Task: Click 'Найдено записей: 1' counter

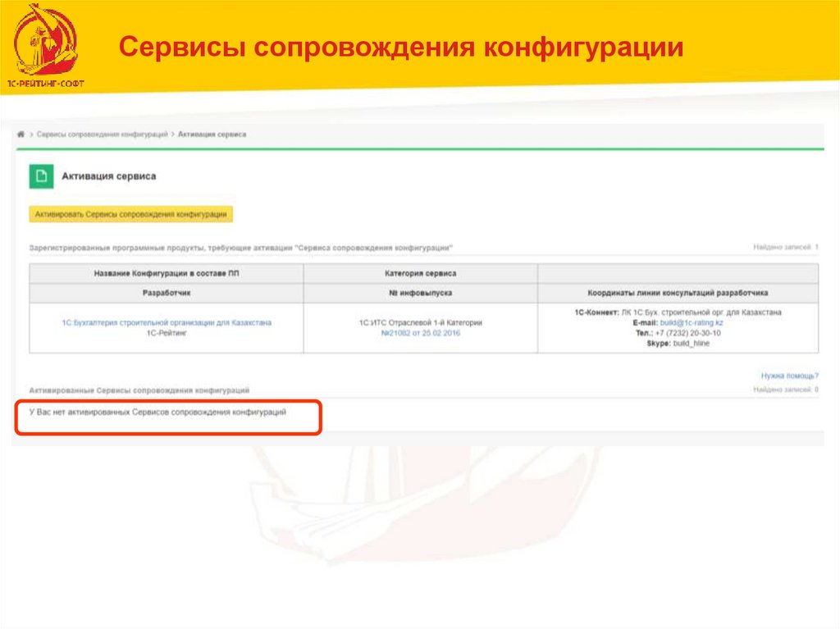Action: (786, 247)
